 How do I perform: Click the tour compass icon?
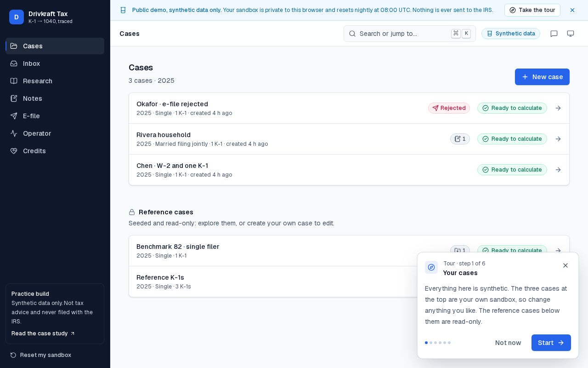[431, 267]
